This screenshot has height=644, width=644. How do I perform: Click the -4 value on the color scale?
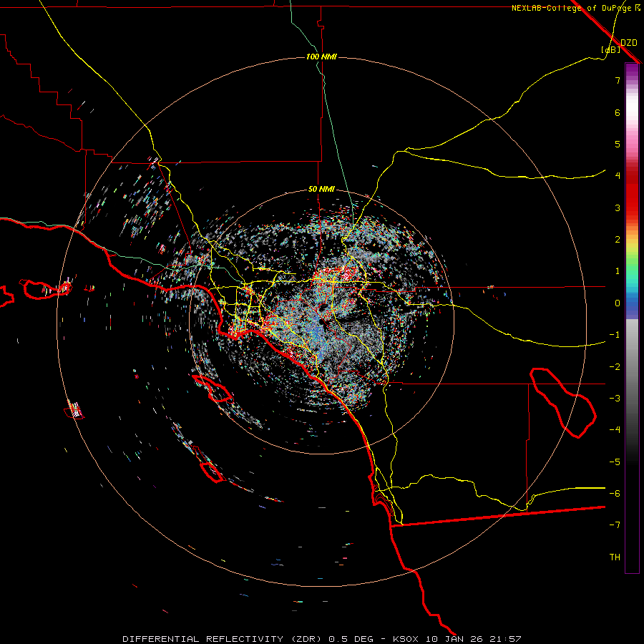click(x=615, y=430)
